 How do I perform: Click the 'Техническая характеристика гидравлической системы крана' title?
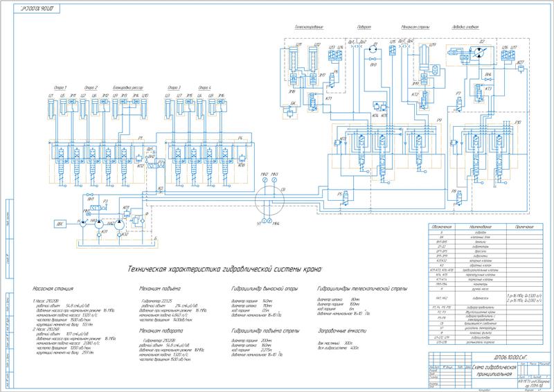pos(225,269)
